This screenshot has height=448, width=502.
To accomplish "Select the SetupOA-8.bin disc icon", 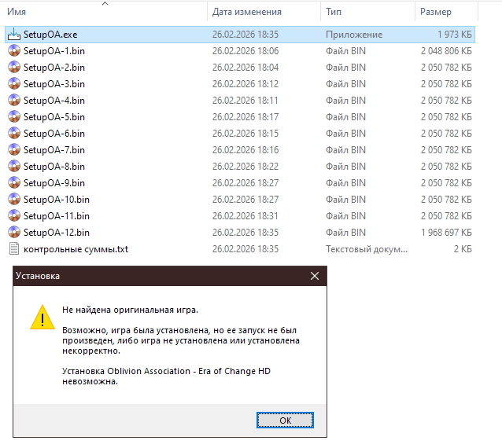I will [14, 167].
